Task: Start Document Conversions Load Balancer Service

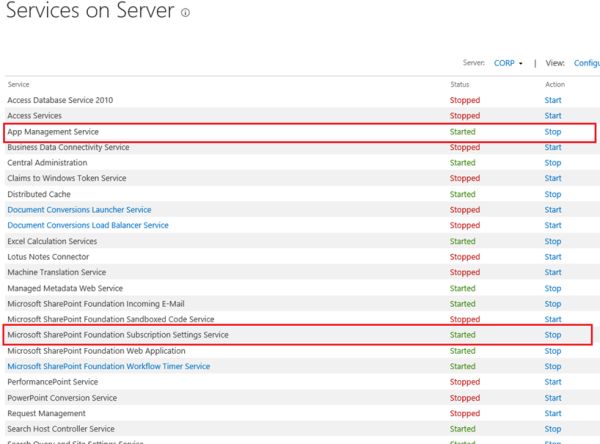Action: click(x=553, y=225)
